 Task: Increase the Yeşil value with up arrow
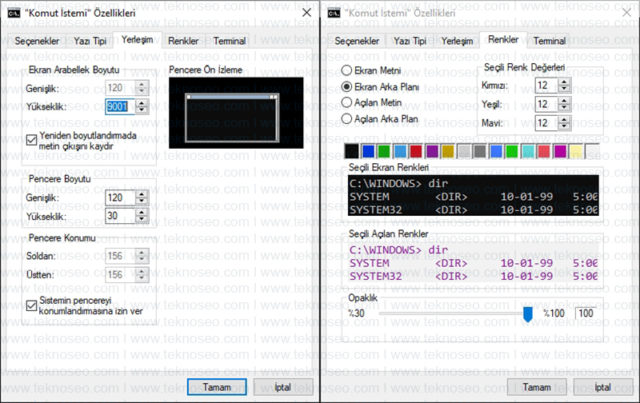(564, 100)
